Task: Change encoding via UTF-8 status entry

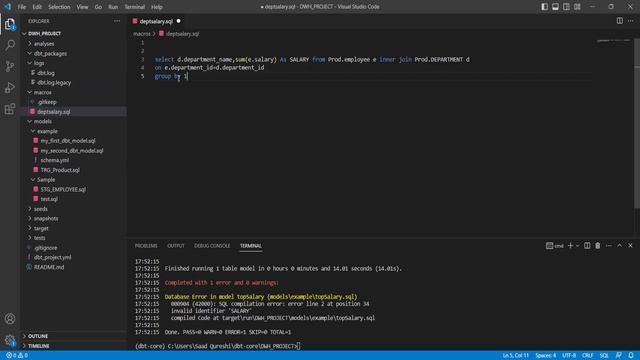Action: [x=569, y=356]
